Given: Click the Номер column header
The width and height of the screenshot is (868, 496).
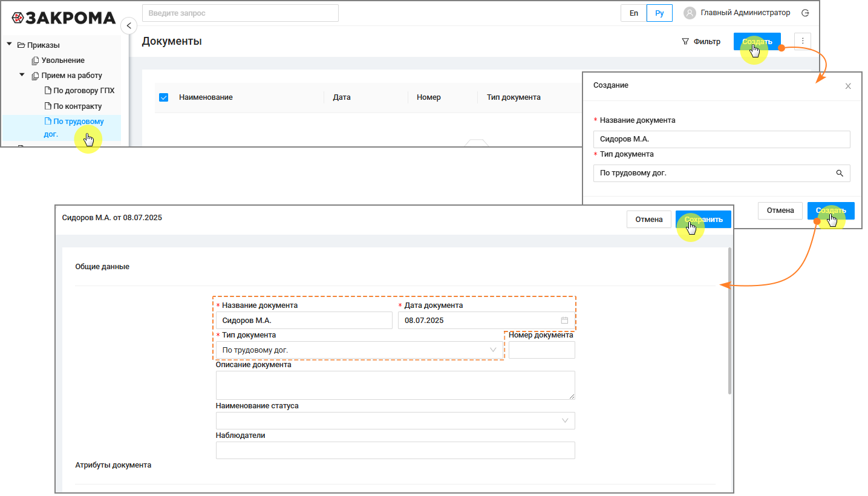Looking at the screenshot, I should point(429,97).
